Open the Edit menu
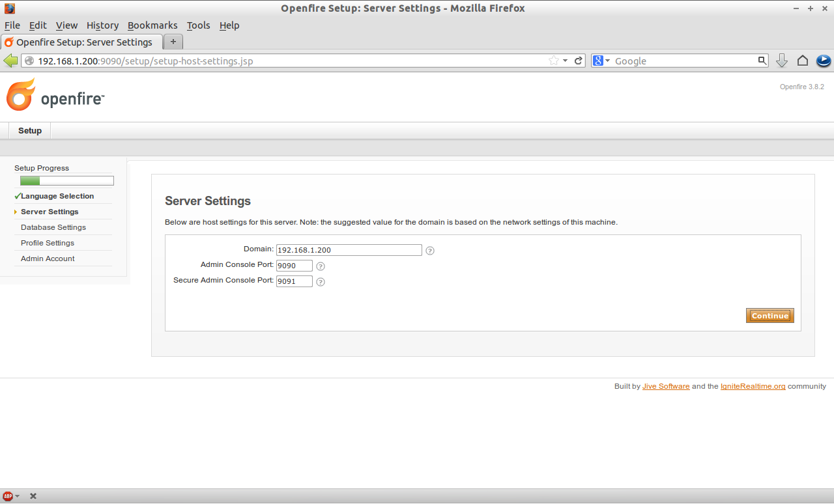The height and width of the screenshot is (504, 834). coord(38,25)
